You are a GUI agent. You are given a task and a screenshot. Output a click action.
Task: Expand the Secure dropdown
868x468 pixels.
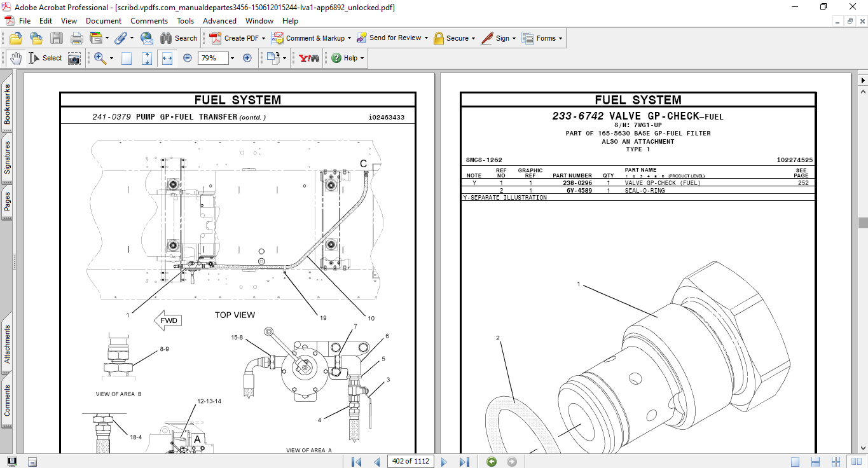[474, 38]
